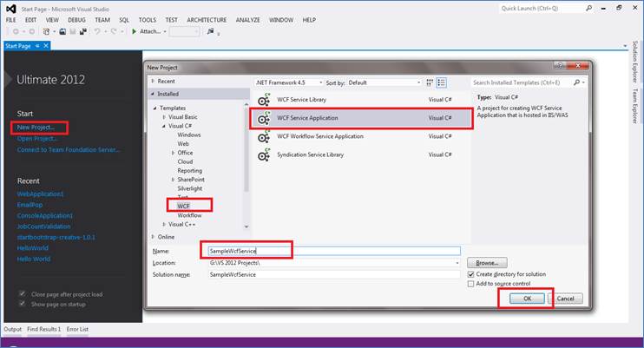Close the Start Page tab

tap(46, 46)
